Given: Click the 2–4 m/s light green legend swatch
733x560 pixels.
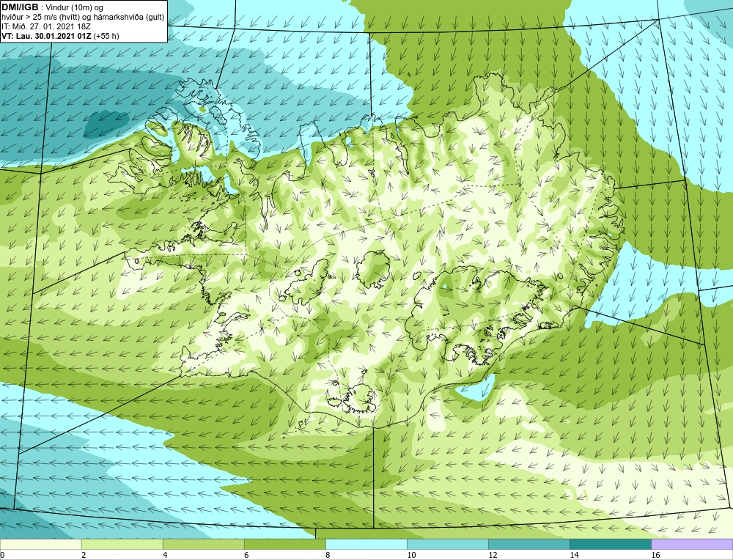Looking at the screenshot, I should pyautogui.click(x=122, y=544).
